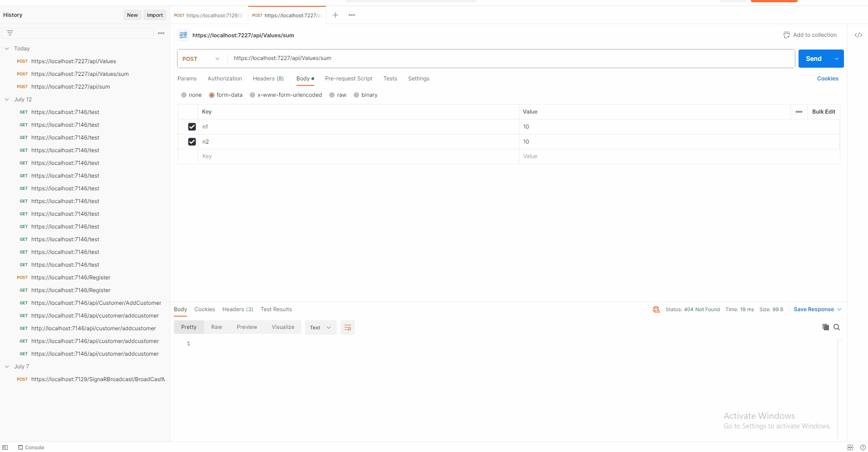Screen dimensions: 868x452
Task: Open the code snippet generator
Action: 858,35
